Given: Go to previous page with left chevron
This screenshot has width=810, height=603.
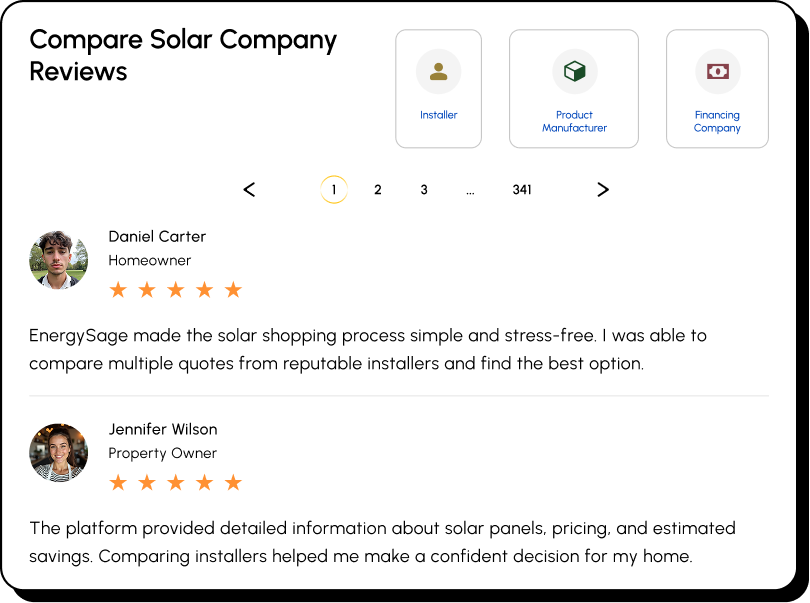Looking at the screenshot, I should point(249,190).
